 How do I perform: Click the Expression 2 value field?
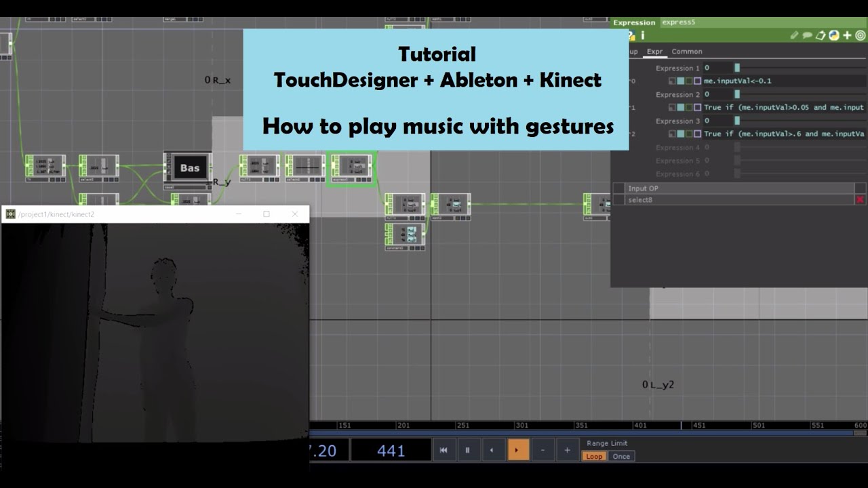718,94
